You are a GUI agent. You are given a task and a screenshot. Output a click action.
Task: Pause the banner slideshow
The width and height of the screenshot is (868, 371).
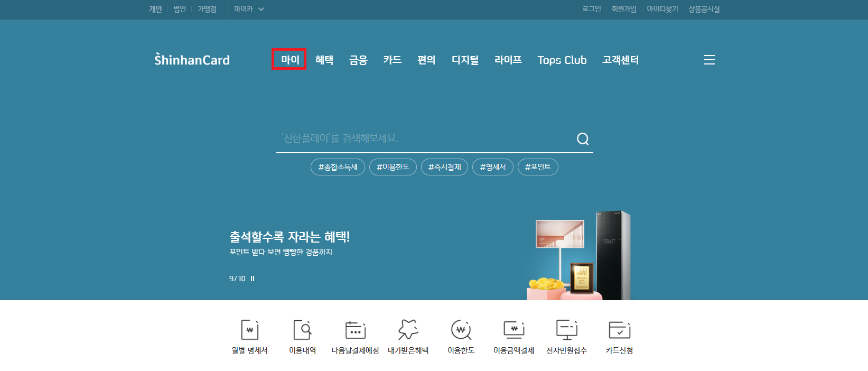(253, 279)
